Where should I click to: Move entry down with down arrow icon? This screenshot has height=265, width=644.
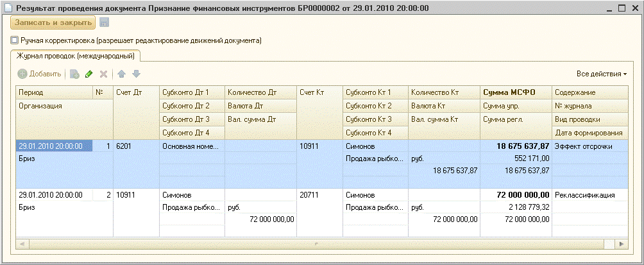[135, 74]
